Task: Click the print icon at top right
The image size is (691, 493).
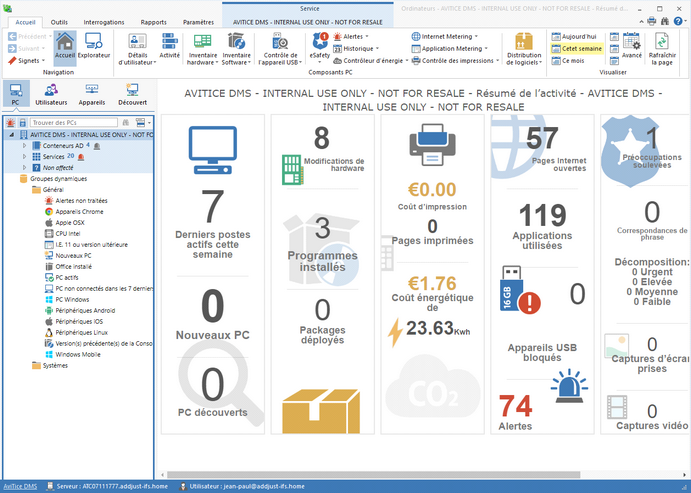Action: coord(652,21)
